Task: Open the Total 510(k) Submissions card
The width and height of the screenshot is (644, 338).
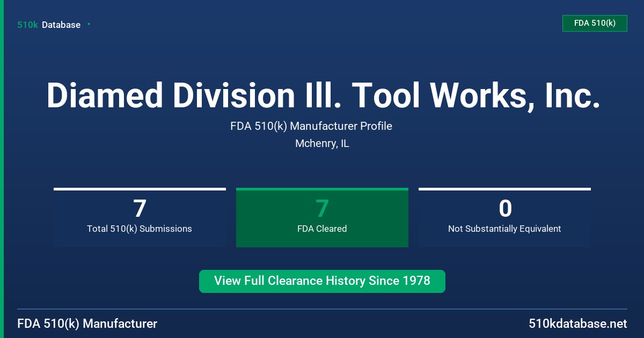Action: (x=140, y=217)
